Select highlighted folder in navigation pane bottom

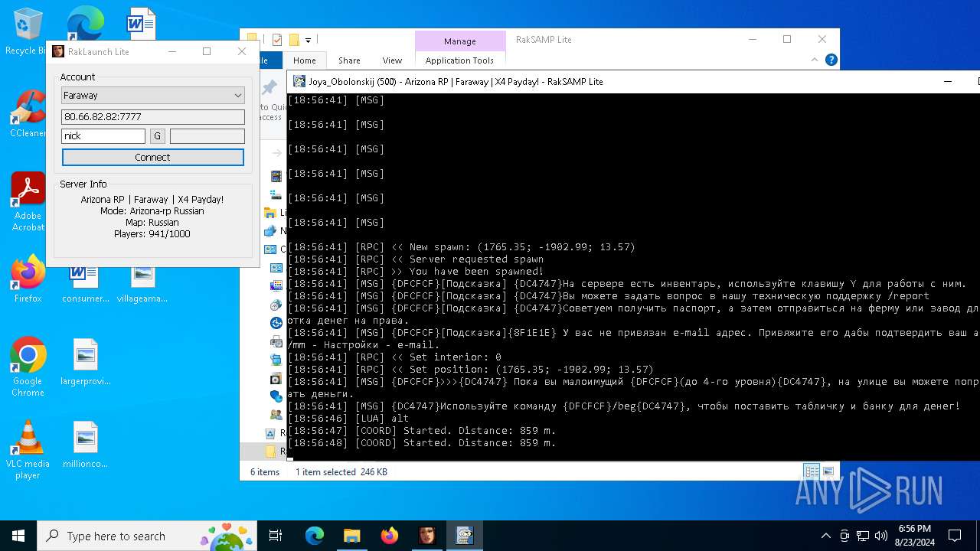pyautogui.click(x=270, y=452)
